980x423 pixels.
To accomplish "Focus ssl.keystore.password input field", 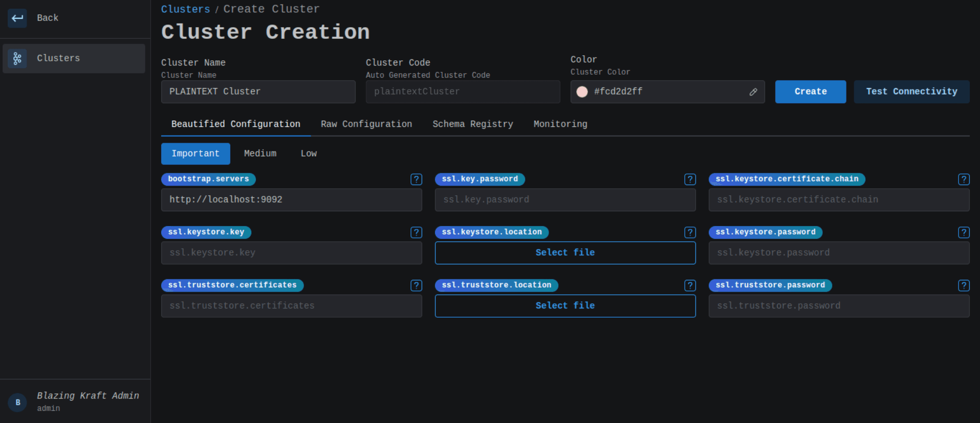I will pos(839,253).
